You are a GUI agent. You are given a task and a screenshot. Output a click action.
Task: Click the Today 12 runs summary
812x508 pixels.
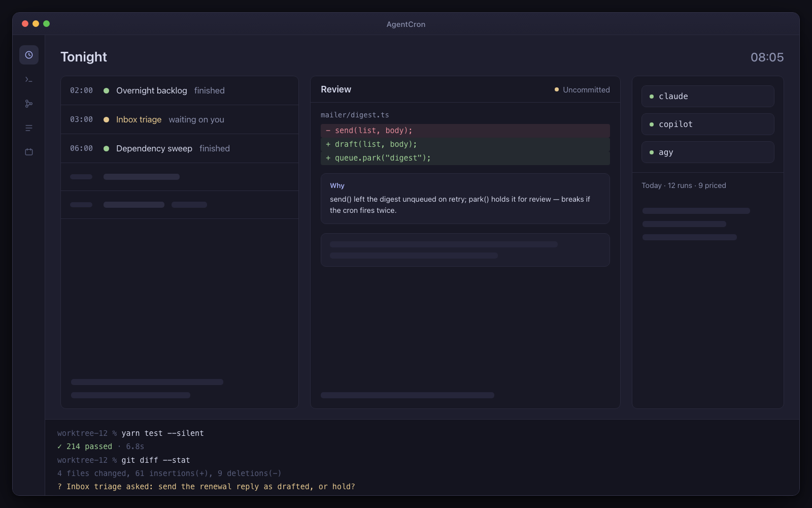click(684, 185)
